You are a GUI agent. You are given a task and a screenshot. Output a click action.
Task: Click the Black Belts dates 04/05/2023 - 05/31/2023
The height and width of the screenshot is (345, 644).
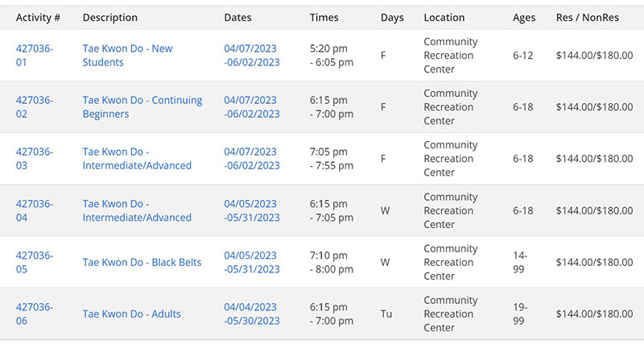click(251, 262)
